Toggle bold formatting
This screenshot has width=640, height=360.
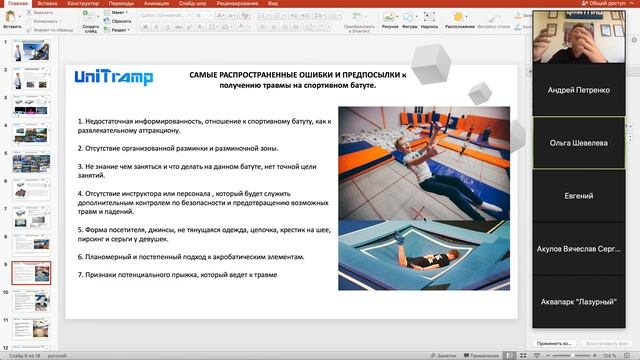pyautogui.click(x=145, y=27)
